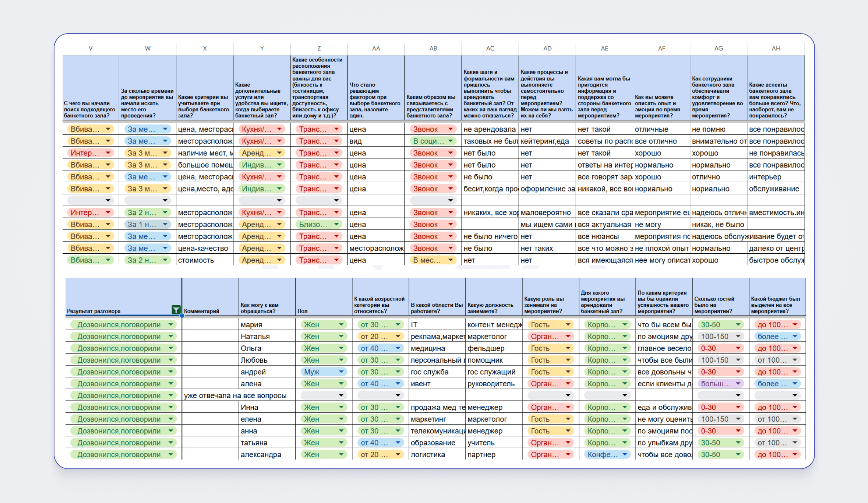This screenshot has width=868, height=503.
Task: Click the 'цена-качество' criteria cell
Action: [203, 248]
